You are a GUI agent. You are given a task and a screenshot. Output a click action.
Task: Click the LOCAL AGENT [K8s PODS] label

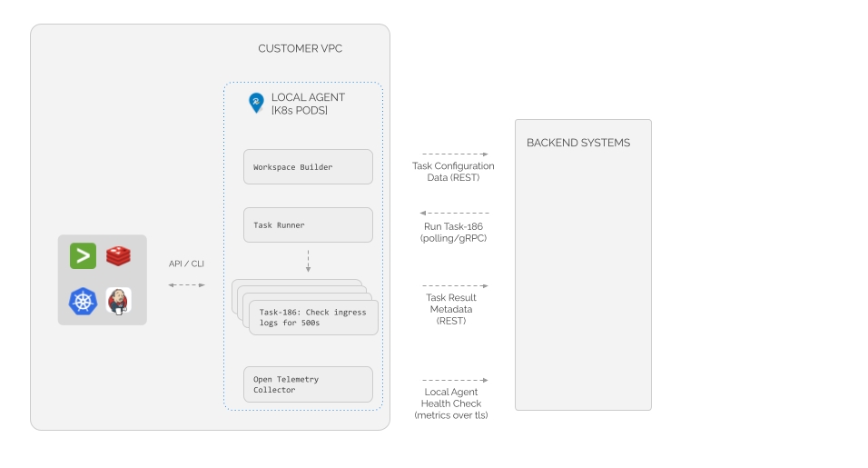(x=308, y=104)
